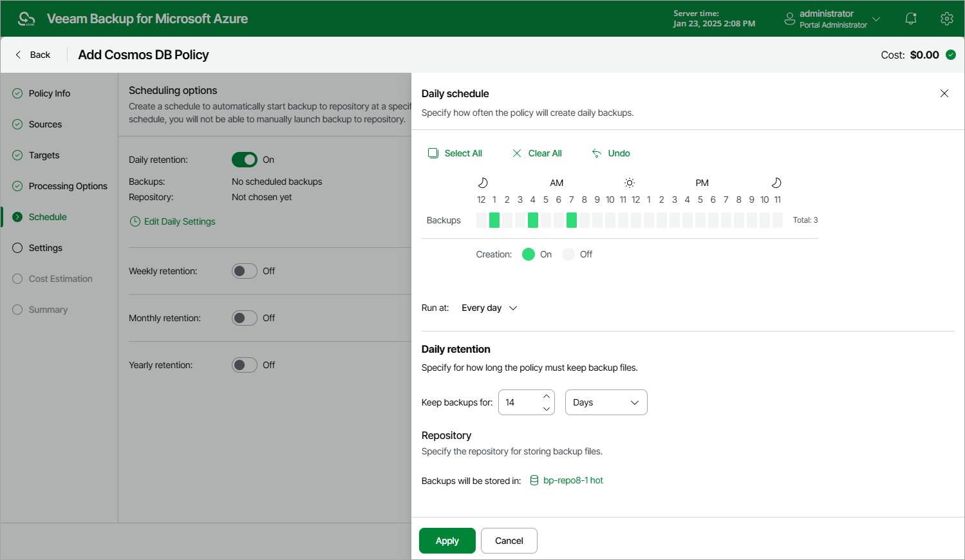Click the Cost Estimation step
Image resolution: width=965 pixels, height=560 pixels.
tap(61, 279)
